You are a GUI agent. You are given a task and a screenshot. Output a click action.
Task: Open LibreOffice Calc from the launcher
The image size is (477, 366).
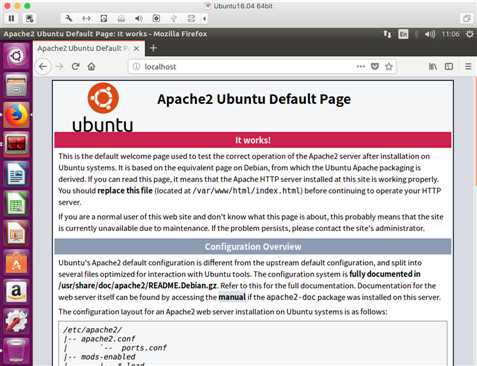click(x=16, y=203)
